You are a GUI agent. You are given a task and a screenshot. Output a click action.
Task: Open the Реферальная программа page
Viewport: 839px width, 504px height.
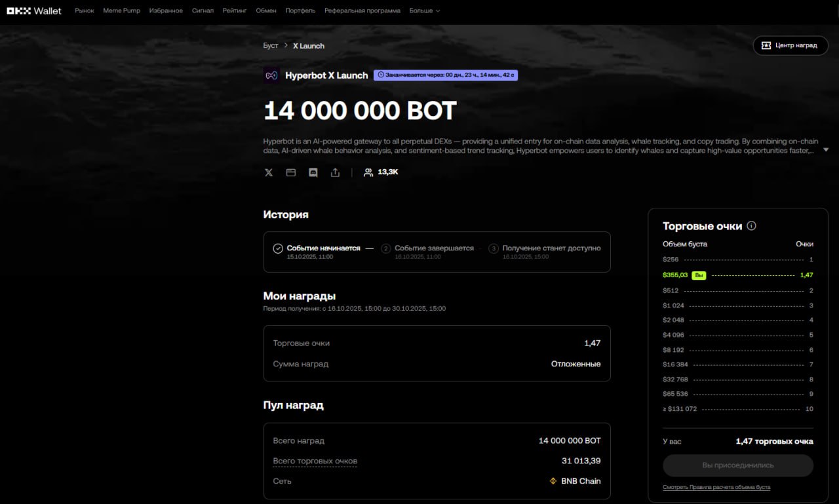pyautogui.click(x=362, y=11)
